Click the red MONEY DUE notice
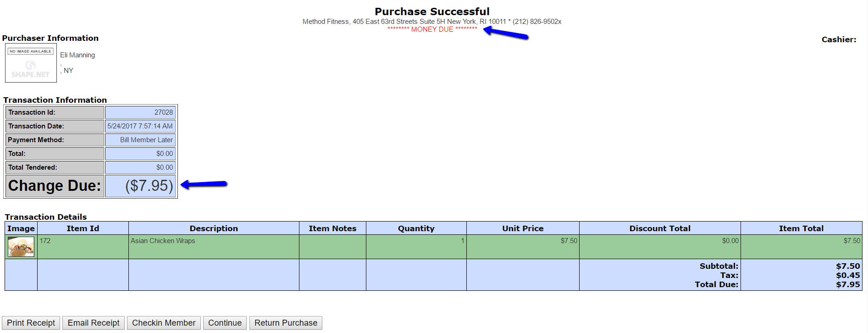 tap(432, 29)
